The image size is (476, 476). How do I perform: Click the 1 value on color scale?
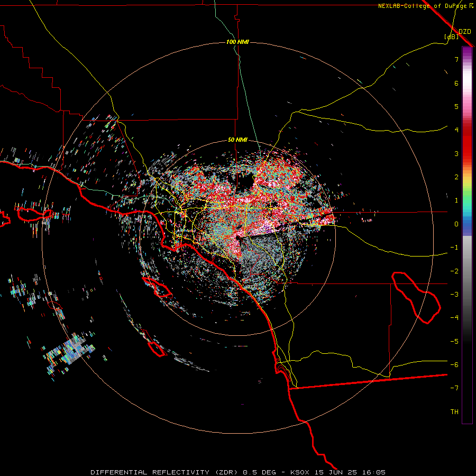coord(456,200)
